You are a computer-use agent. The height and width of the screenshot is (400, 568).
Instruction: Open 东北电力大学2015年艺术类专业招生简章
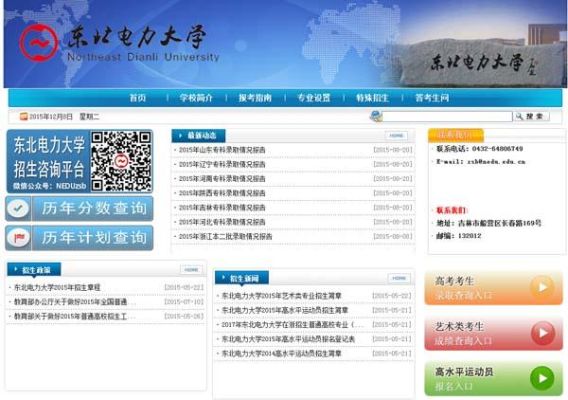tap(281, 296)
